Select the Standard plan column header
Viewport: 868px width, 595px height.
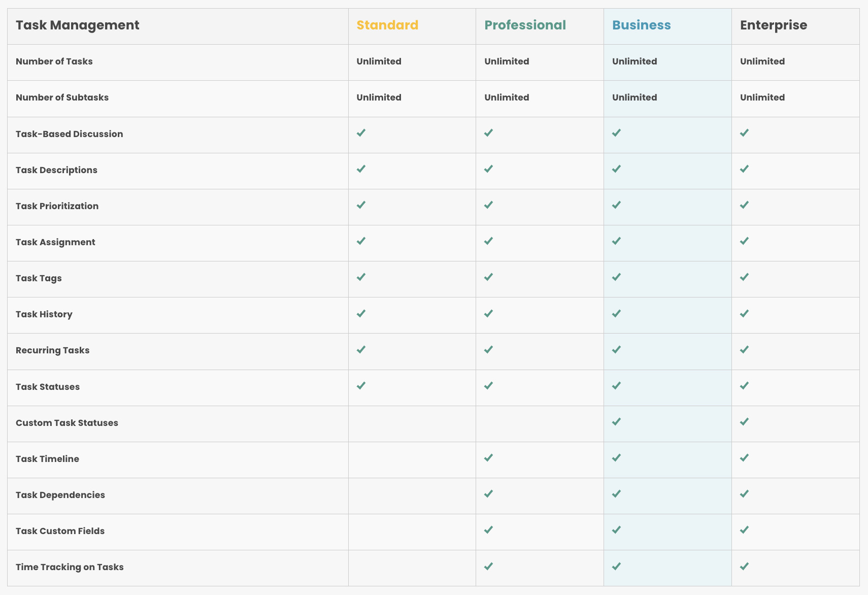pos(387,25)
